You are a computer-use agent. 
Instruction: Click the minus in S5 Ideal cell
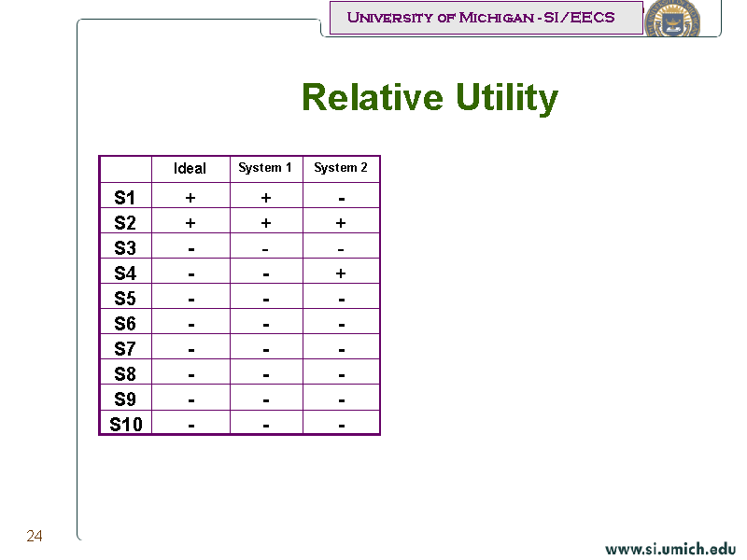point(191,300)
